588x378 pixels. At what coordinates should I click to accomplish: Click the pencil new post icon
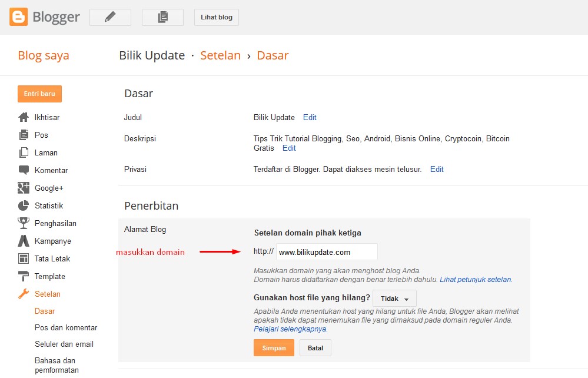pyautogui.click(x=110, y=17)
